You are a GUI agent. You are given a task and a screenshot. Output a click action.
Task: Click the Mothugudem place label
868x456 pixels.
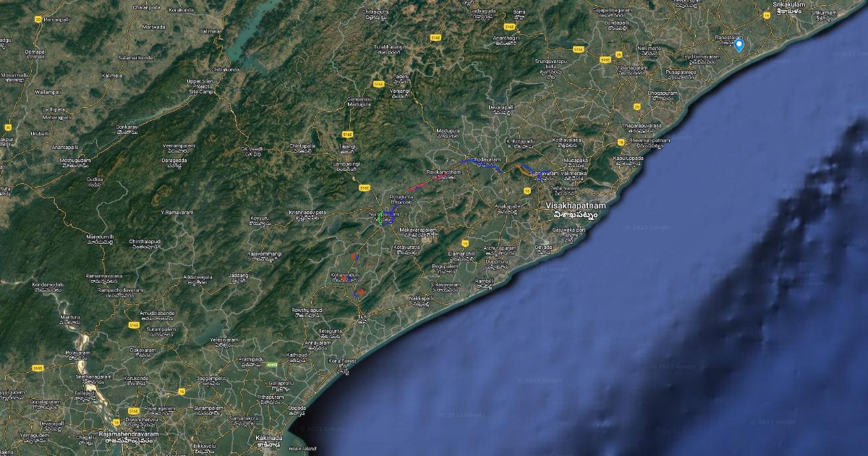(75, 162)
